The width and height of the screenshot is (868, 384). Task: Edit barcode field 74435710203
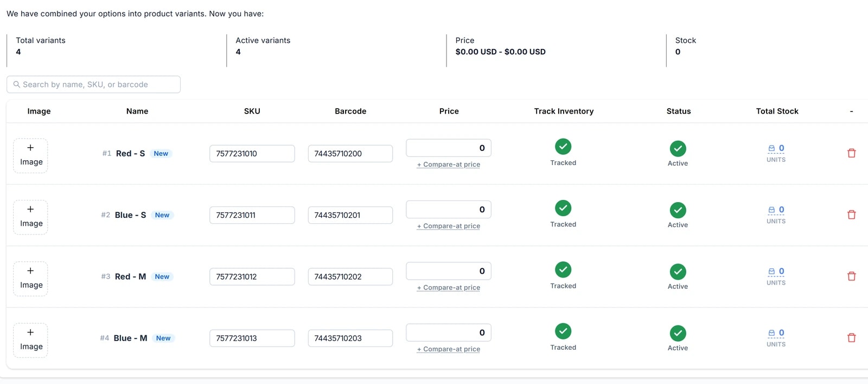pyautogui.click(x=350, y=338)
